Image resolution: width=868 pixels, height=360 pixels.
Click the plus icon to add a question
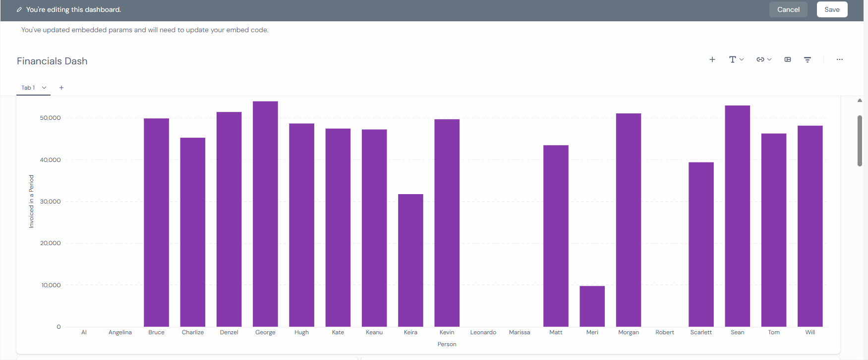click(x=712, y=59)
